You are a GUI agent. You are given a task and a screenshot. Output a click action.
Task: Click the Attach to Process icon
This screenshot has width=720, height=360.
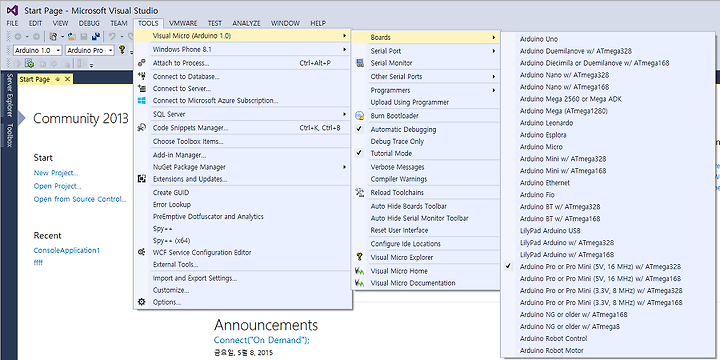click(x=142, y=63)
